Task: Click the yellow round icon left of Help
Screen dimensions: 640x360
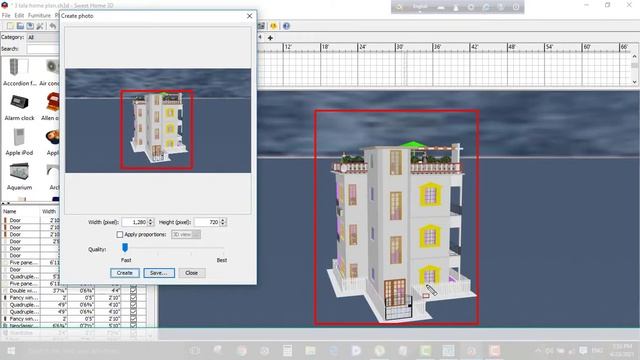Action: point(273,26)
